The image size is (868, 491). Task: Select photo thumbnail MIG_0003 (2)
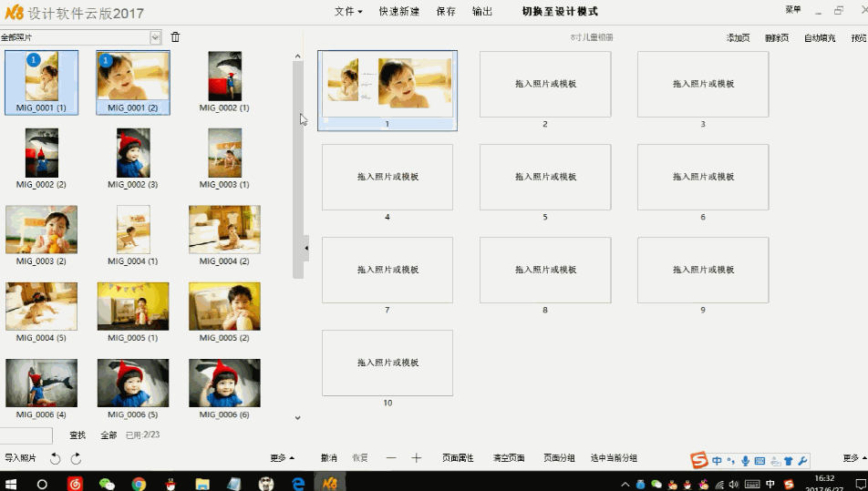coord(41,230)
